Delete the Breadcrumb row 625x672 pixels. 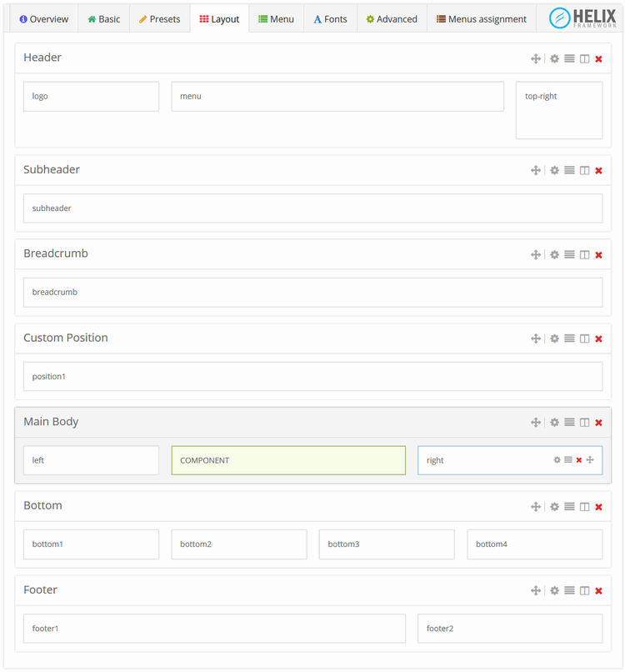click(x=599, y=255)
